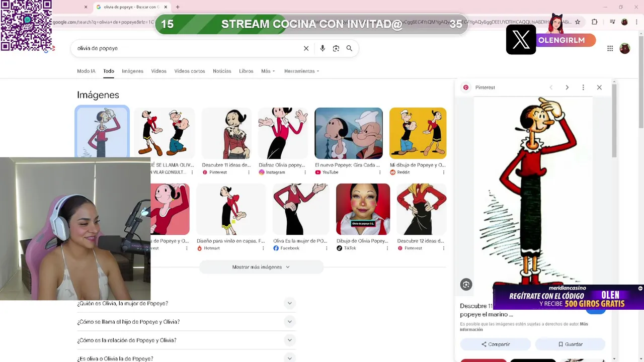Viewport: 644px width, 362px height.
Task: Close the 'olivia de popeye' browser tab
Action: click(x=166, y=7)
